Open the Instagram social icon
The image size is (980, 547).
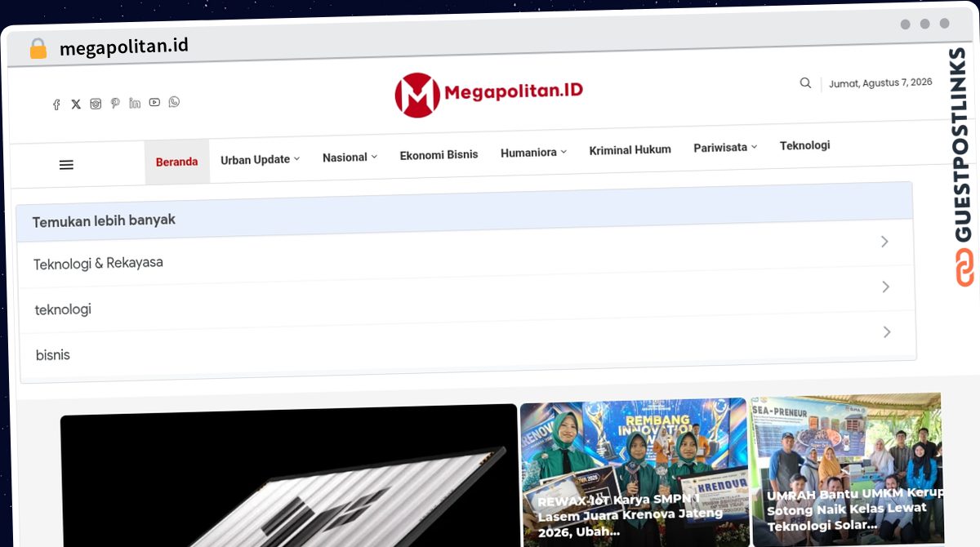[x=96, y=104]
